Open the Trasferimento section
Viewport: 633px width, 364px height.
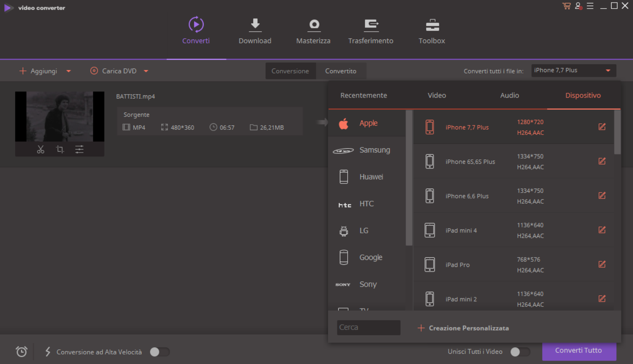[370, 31]
